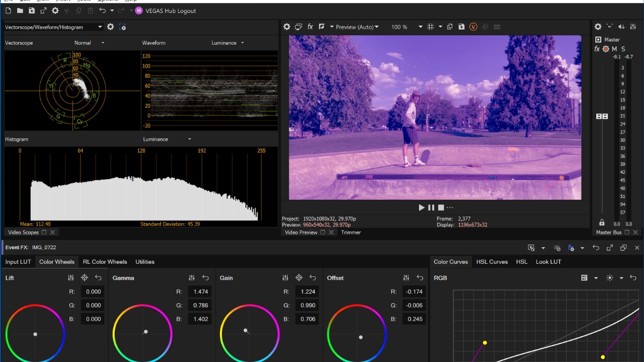
Task: Open the HSL Curves tab
Action: click(492, 262)
